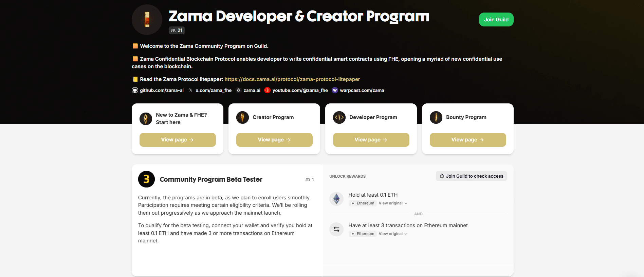Click the guild member count badge
The width and height of the screenshot is (644, 277).
(177, 30)
